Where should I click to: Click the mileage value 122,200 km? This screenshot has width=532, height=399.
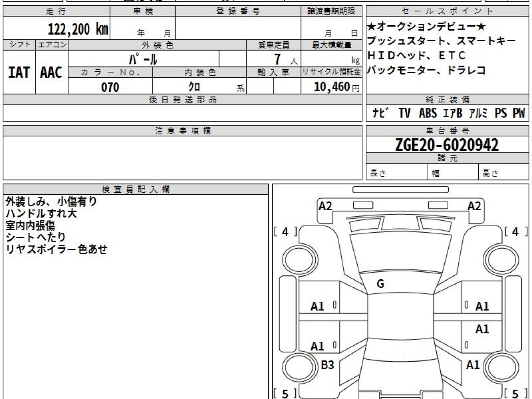tap(78, 29)
